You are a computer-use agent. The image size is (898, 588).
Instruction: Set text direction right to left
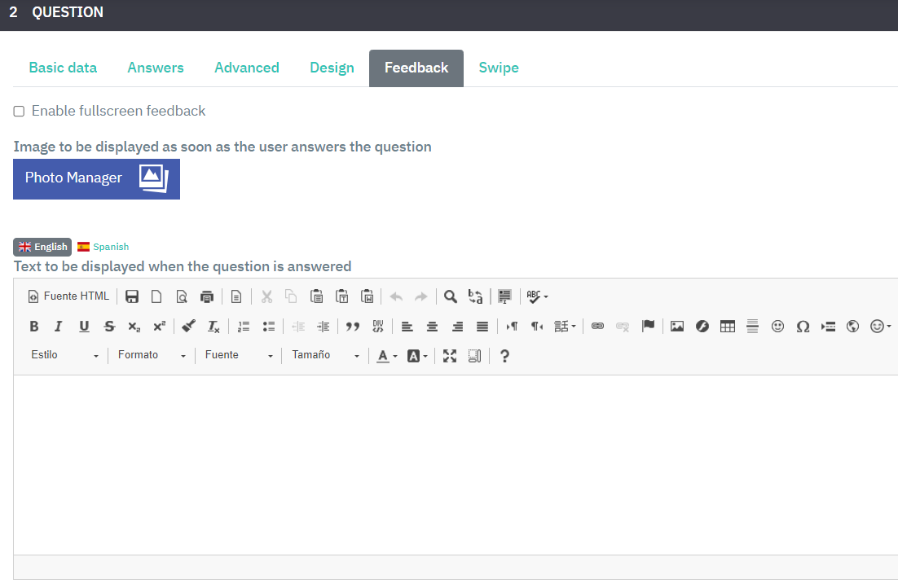(x=537, y=326)
